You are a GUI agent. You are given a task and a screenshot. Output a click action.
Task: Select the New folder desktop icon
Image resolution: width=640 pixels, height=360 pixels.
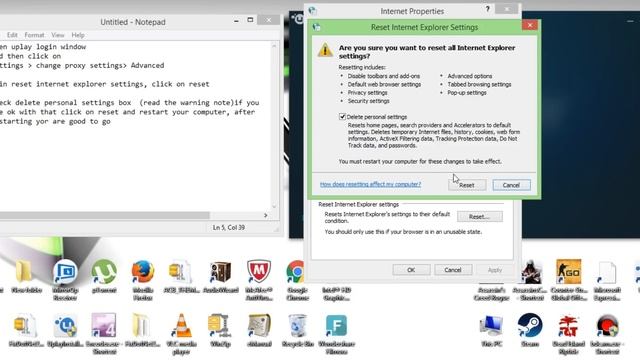pyautogui.click(x=24, y=276)
